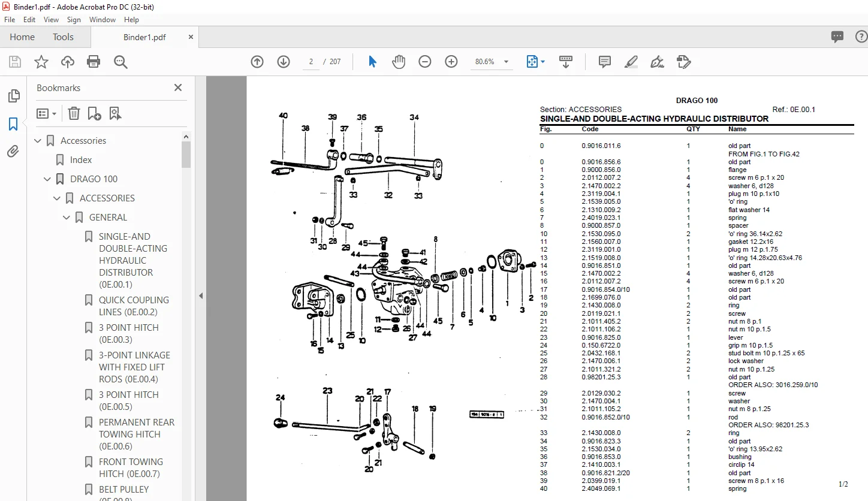Open the Index bookmark
868x501 pixels.
[x=81, y=160]
